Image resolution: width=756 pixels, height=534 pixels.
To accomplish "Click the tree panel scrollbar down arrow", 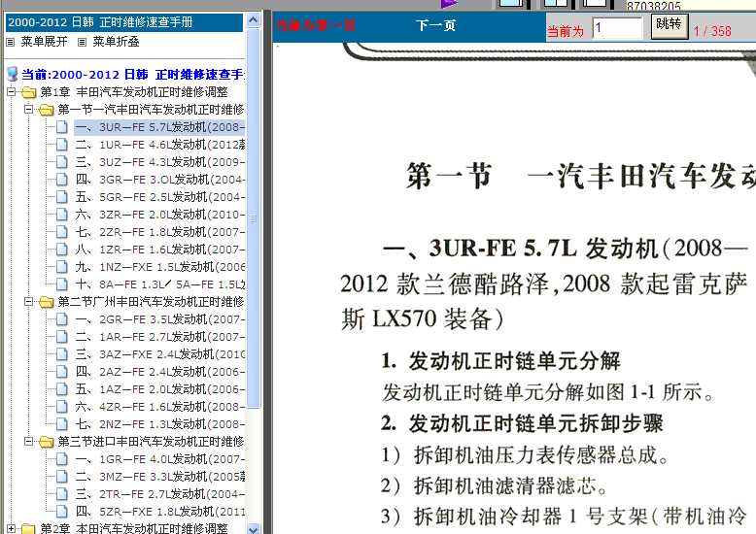I will (x=253, y=529).
